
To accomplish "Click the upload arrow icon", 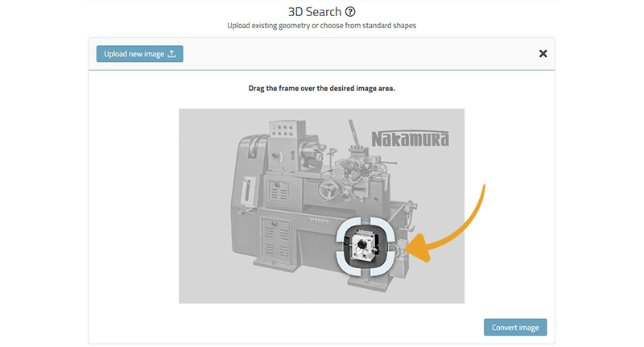I will (171, 54).
